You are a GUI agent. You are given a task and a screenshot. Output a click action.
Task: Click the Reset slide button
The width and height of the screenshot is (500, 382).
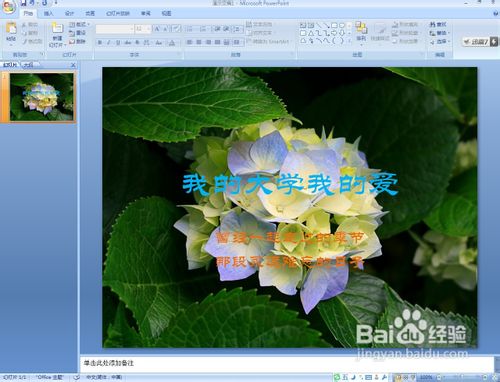point(78,33)
